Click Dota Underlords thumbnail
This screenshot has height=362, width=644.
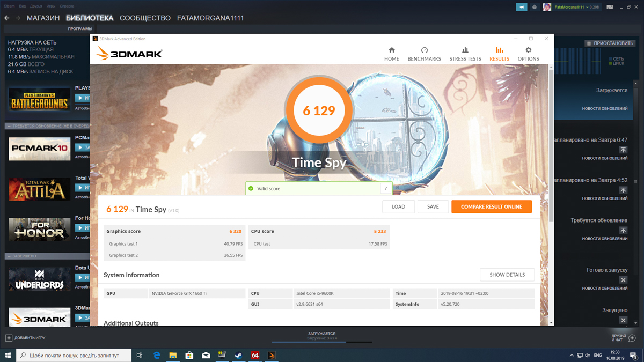pos(39,279)
